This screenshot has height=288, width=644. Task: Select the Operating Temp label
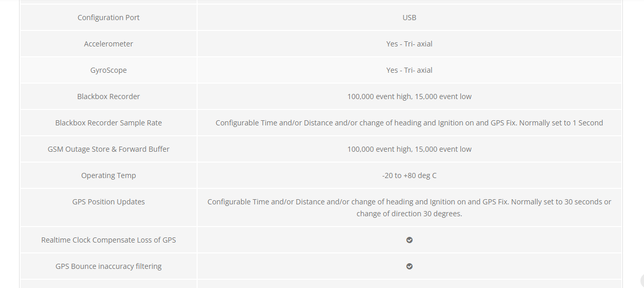(x=108, y=175)
